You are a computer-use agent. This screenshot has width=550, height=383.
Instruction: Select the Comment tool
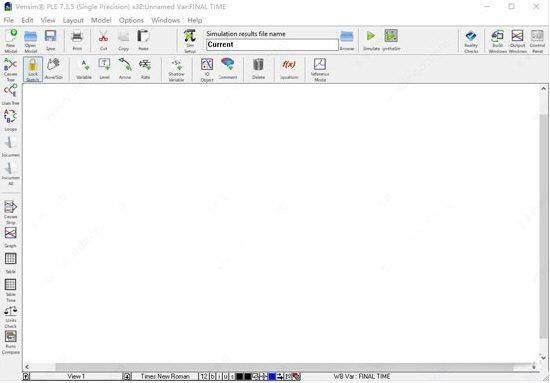(228, 69)
